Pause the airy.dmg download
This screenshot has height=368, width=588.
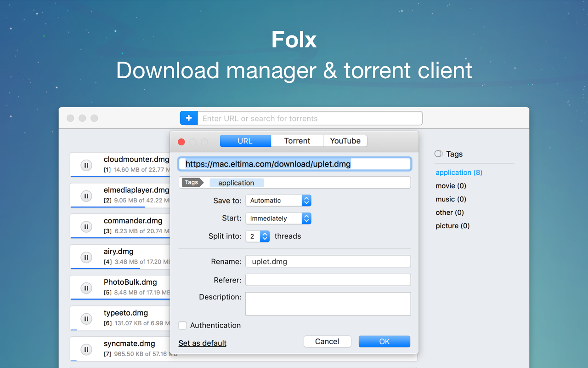86,258
